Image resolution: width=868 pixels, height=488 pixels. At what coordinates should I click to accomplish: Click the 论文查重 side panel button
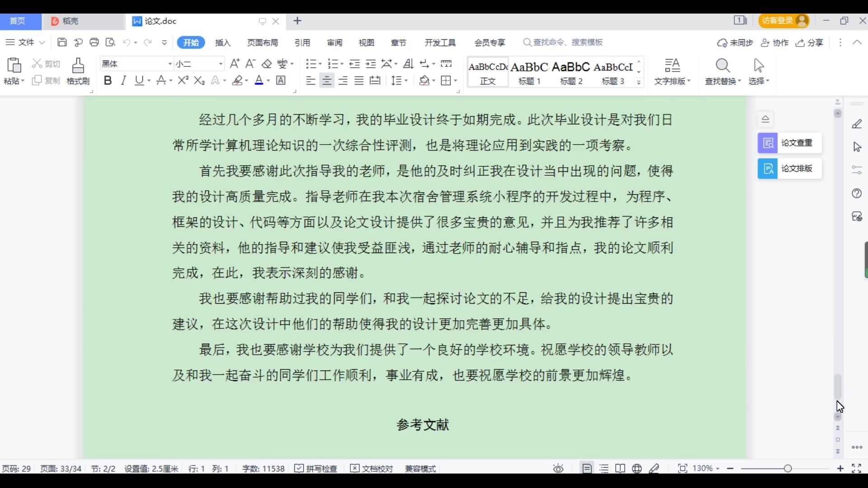[789, 143]
